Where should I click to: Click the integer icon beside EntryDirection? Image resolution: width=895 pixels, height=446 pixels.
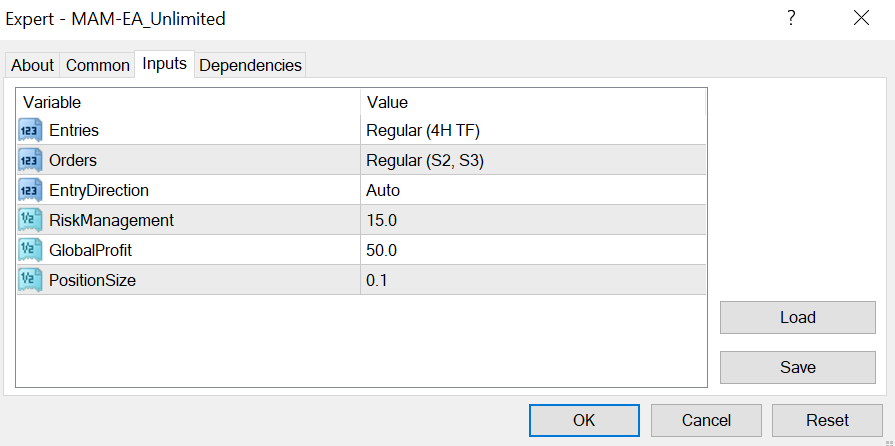29,190
